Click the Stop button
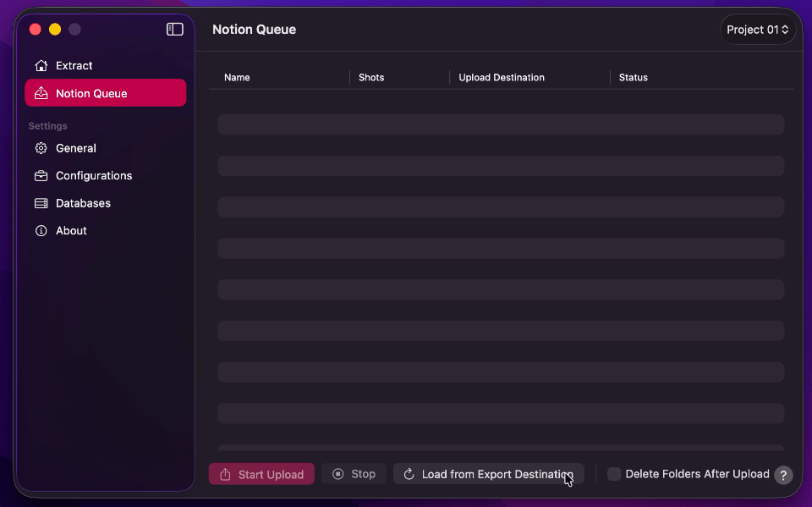The height and width of the screenshot is (507, 812). click(x=354, y=474)
